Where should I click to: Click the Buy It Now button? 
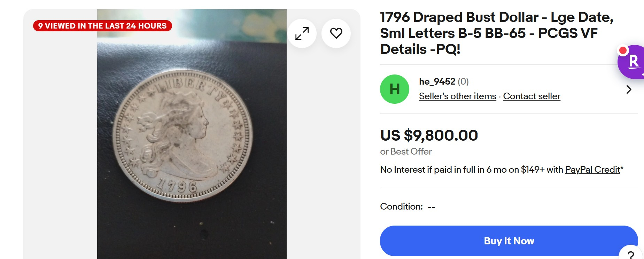(509, 241)
